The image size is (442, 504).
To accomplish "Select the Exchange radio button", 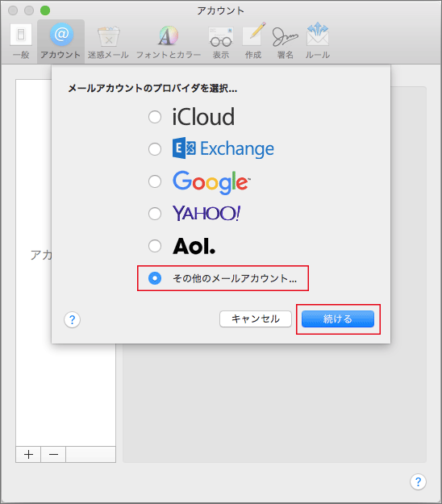I will (155, 149).
